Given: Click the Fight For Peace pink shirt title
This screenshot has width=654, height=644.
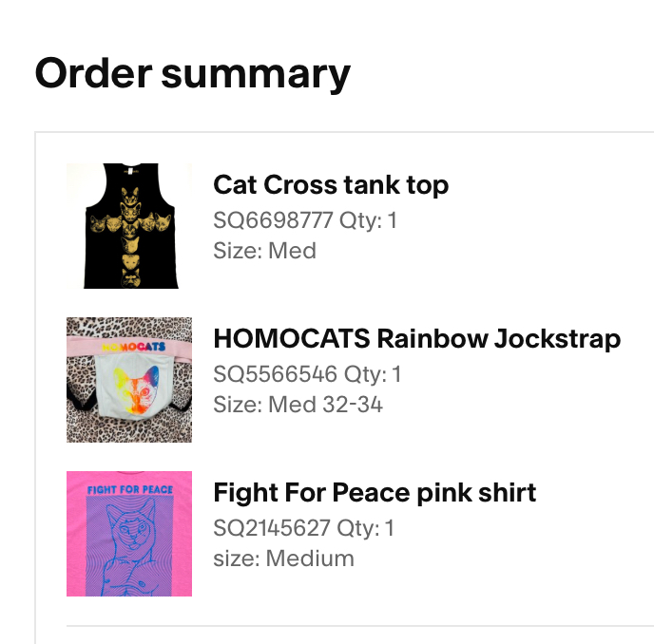Looking at the screenshot, I should tap(375, 492).
